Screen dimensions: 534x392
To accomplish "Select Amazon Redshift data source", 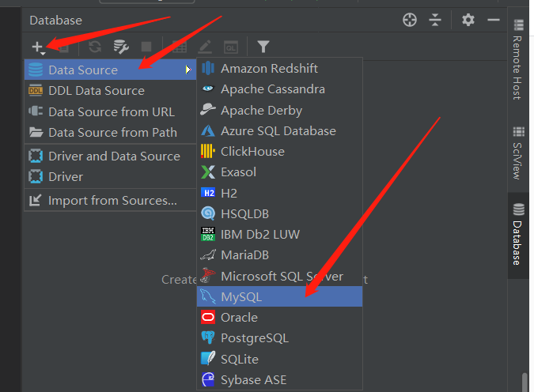I will coord(279,69).
